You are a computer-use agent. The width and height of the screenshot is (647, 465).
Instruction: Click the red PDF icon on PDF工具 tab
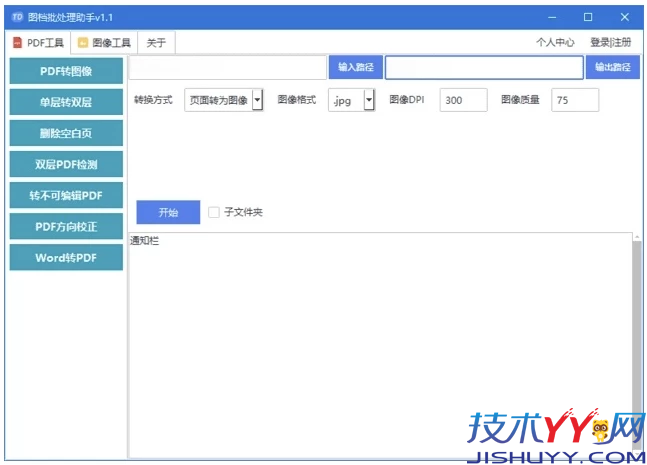pos(17,42)
